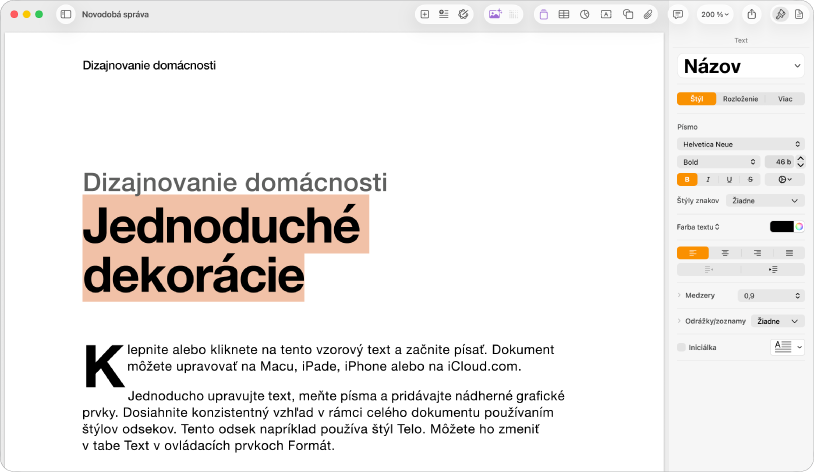The image size is (814, 473).
Task: Click the 46 b font size field
Action: point(780,162)
